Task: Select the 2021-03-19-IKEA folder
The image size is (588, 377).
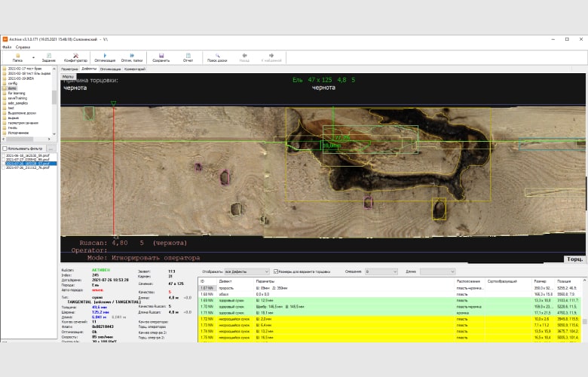Action: coord(21,78)
